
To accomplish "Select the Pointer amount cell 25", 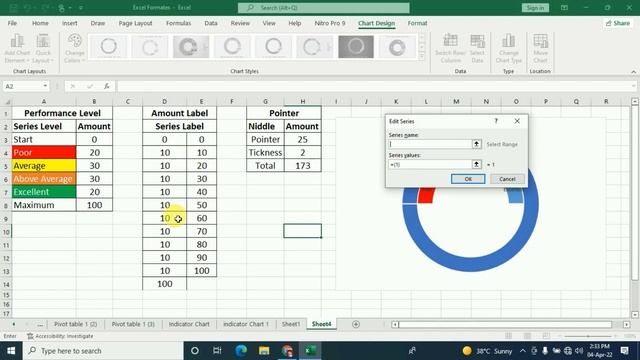I will point(302,140).
